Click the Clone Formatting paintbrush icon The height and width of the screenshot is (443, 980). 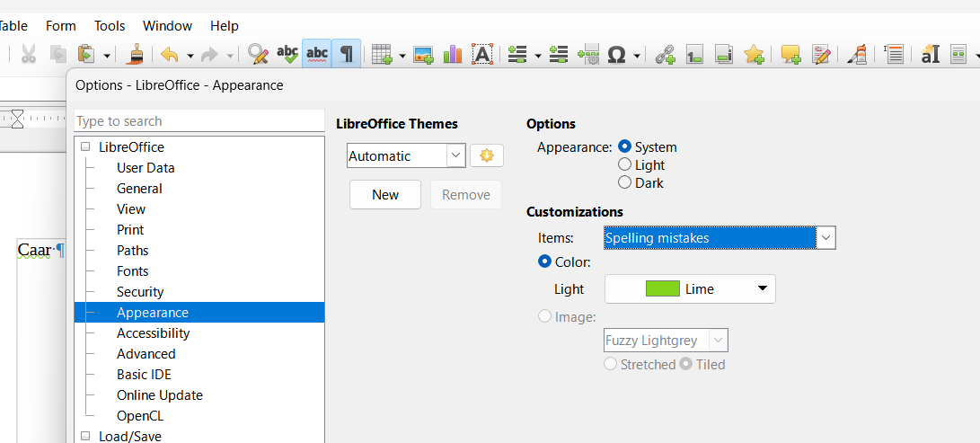coord(135,55)
